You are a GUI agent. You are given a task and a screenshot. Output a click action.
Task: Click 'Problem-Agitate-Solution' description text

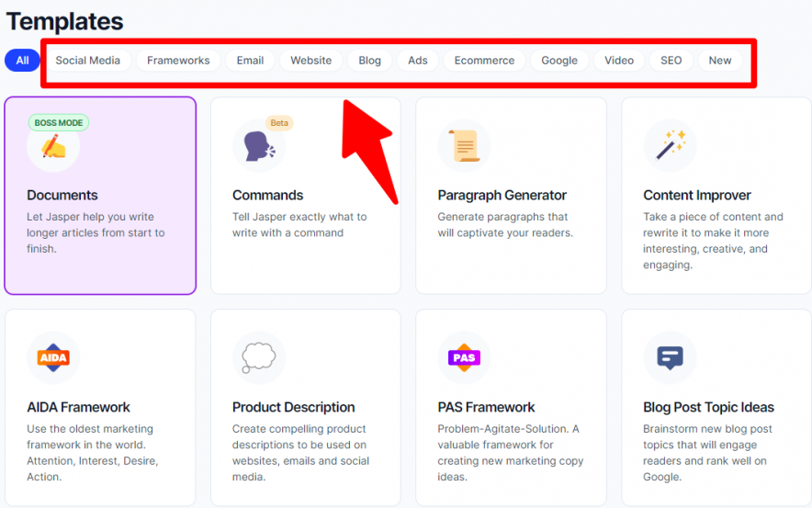point(511,453)
